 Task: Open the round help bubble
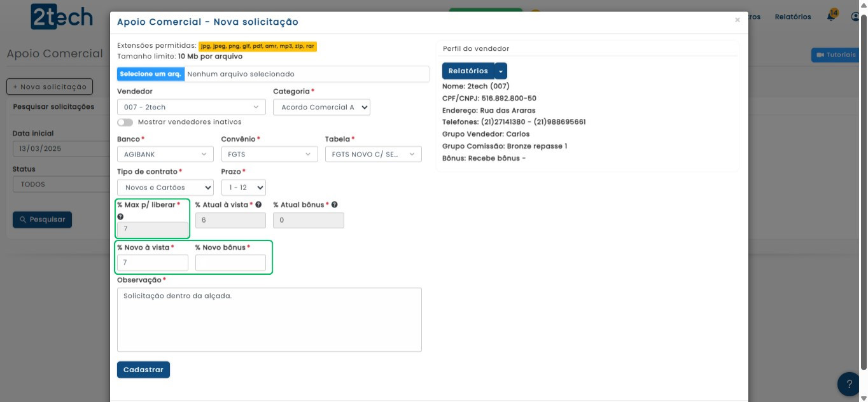coord(850,384)
